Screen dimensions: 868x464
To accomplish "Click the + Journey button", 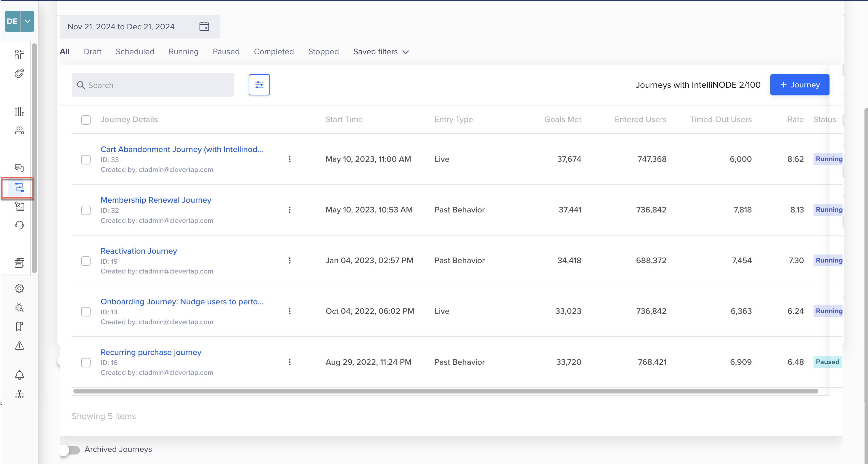I will (x=800, y=85).
